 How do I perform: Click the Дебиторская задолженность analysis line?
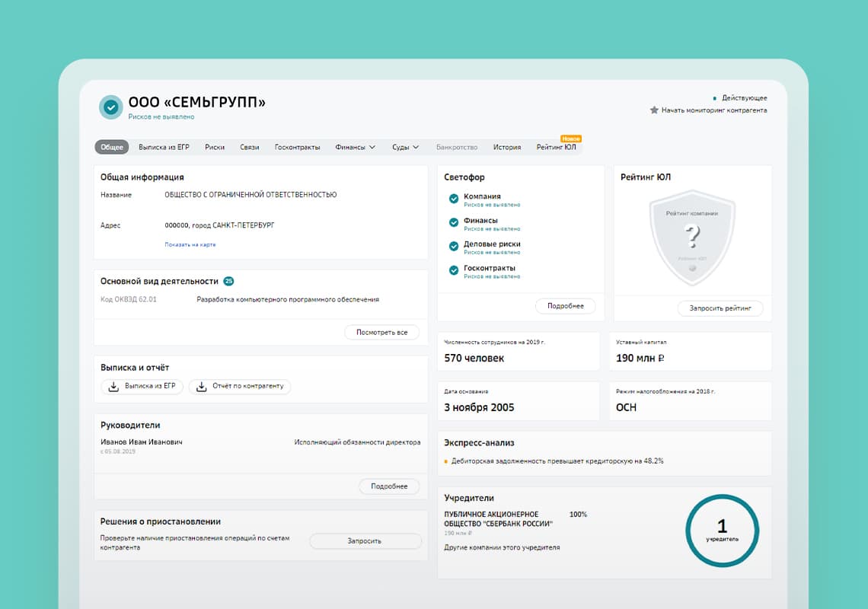[557, 461]
